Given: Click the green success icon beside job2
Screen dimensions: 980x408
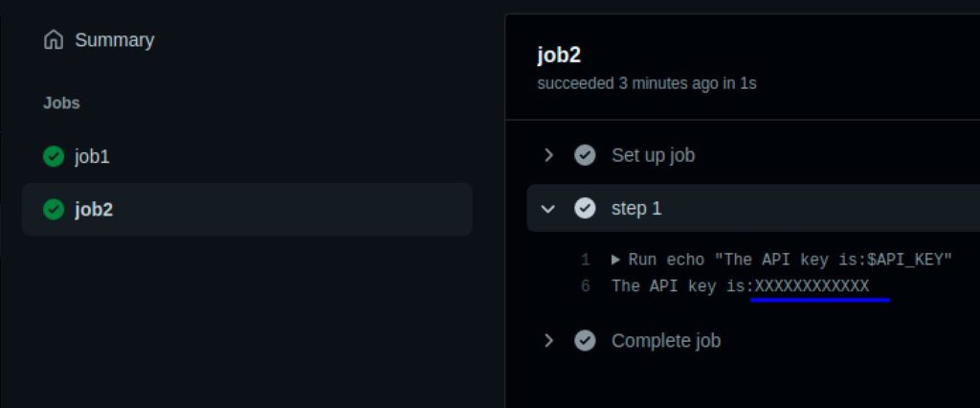Looking at the screenshot, I should point(54,209).
